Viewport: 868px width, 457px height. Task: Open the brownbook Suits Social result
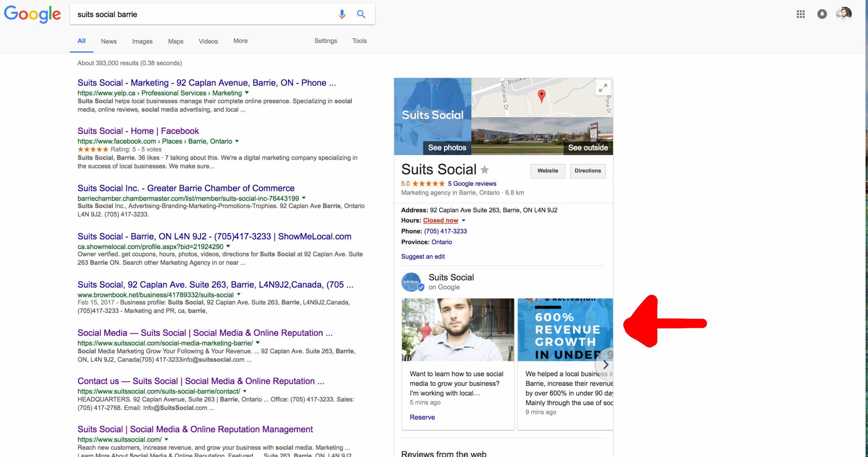pos(215,285)
